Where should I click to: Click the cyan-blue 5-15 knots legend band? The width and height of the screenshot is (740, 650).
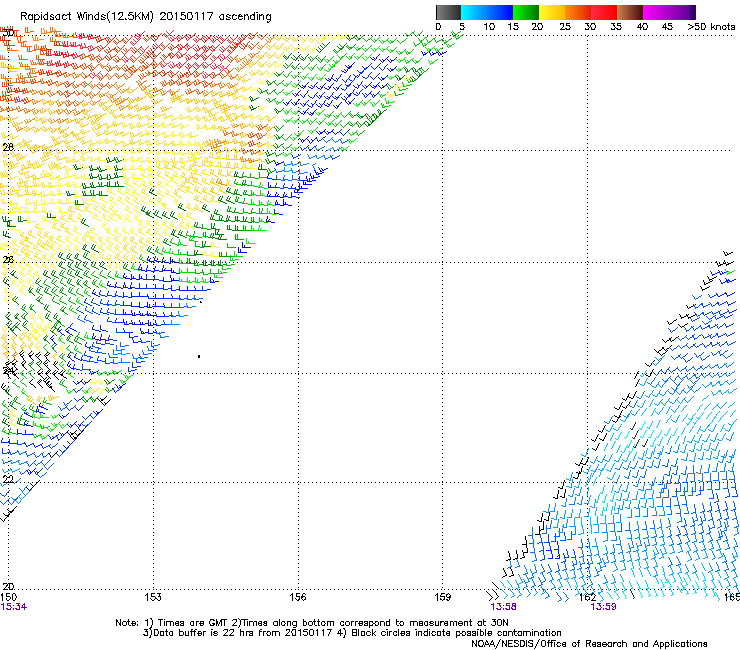(x=487, y=12)
